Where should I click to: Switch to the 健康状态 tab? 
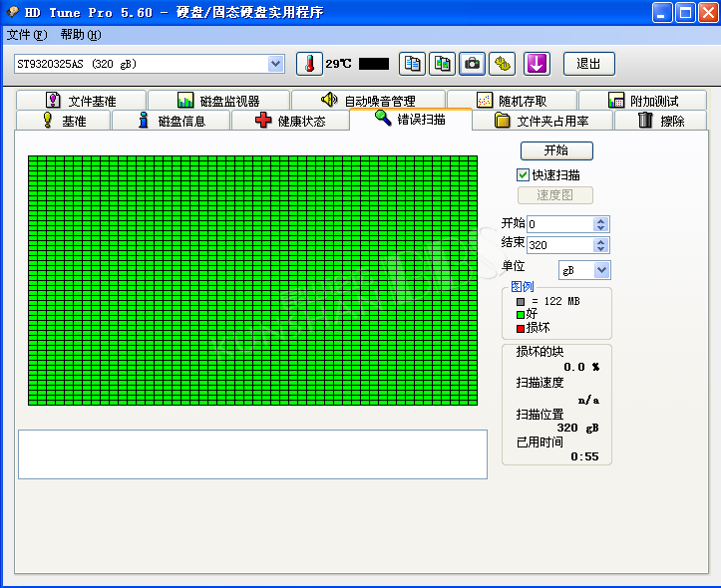point(290,121)
